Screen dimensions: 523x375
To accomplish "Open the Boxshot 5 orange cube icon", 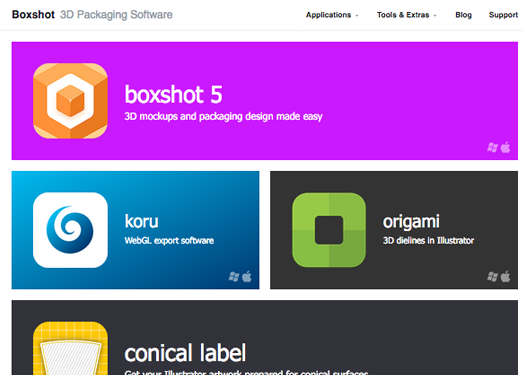I will pos(70,101).
